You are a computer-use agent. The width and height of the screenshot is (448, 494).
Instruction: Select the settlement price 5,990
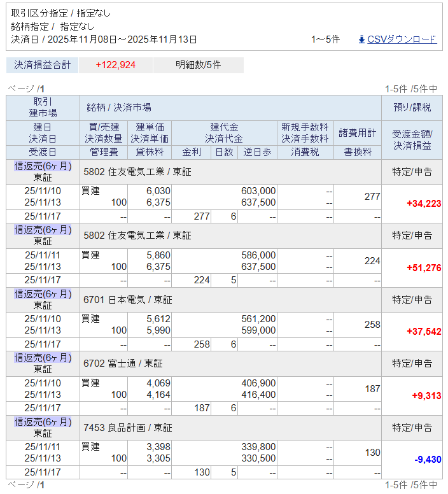pos(158,330)
